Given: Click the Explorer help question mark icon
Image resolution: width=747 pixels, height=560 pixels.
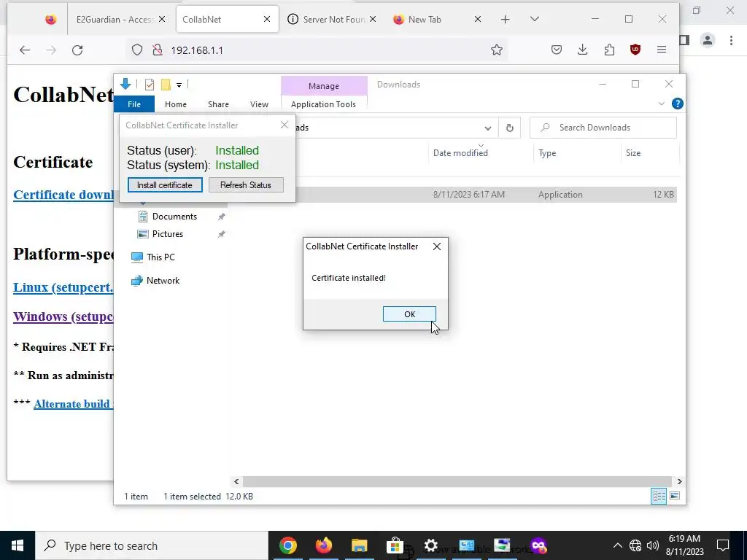Looking at the screenshot, I should (x=678, y=104).
